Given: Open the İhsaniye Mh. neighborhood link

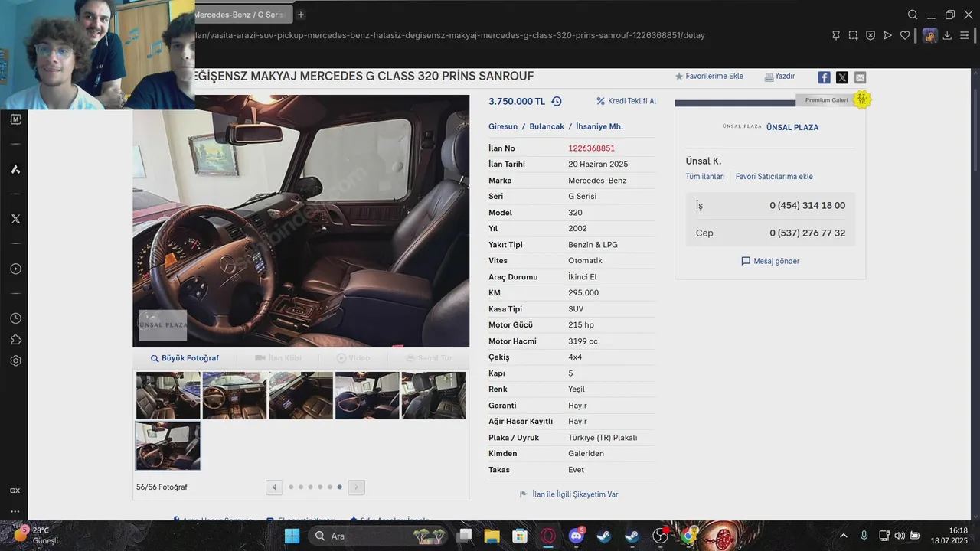Looking at the screenshot, I should [599, 126].
